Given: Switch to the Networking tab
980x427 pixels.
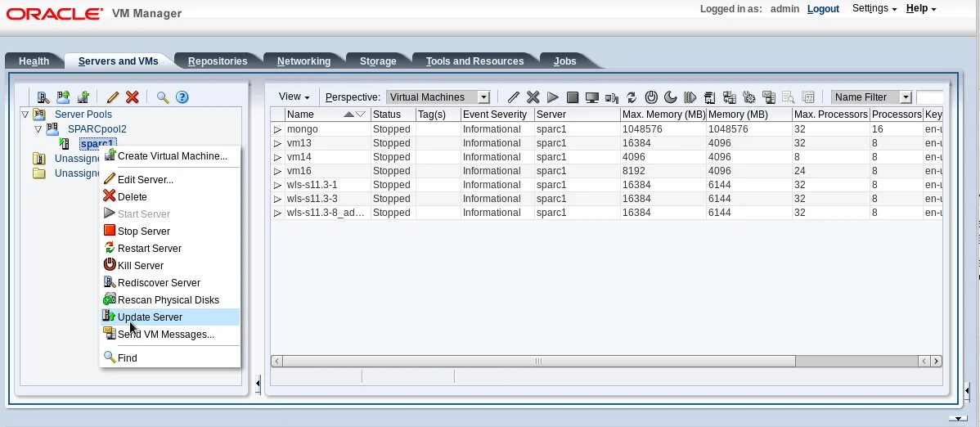Looking at the screenshot, I should (x=303, y=61).
